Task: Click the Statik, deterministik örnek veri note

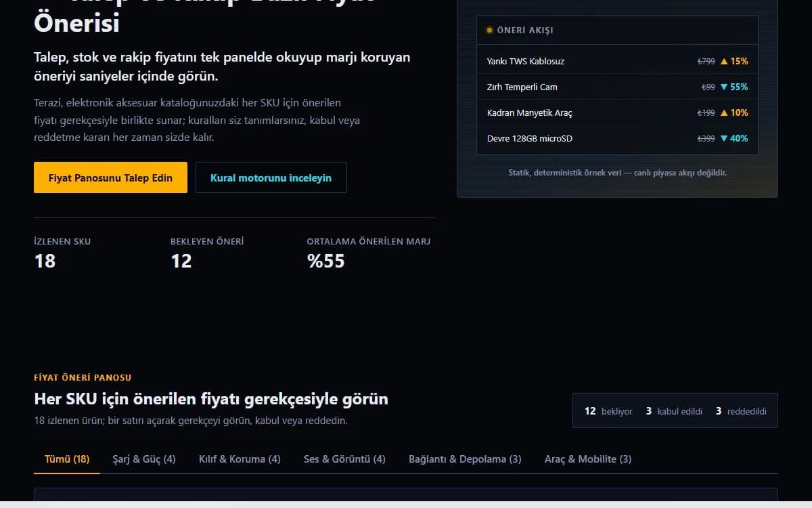Action: click(x=617, y=173)
